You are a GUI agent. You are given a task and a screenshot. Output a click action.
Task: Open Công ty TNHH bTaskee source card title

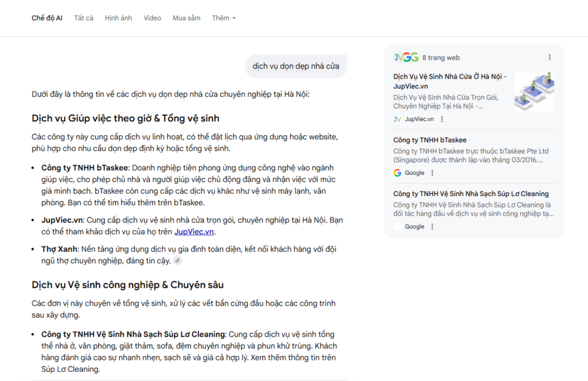coord(430,140)
